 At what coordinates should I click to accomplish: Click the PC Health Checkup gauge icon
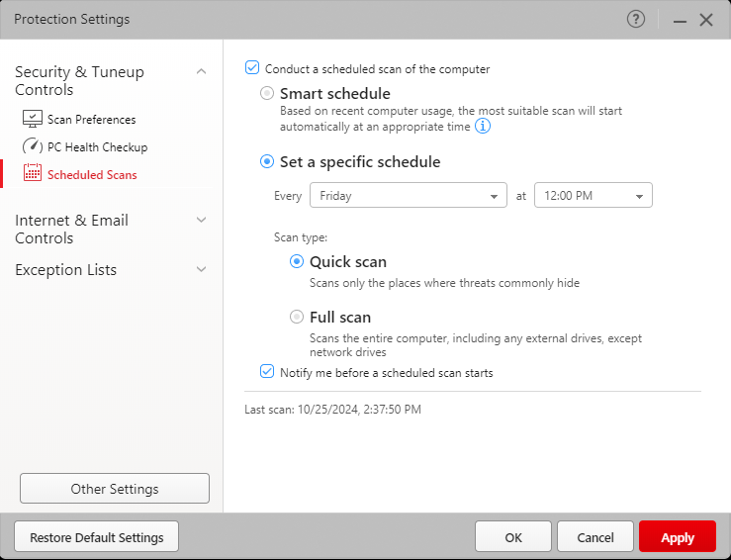(x=32, y=147)
